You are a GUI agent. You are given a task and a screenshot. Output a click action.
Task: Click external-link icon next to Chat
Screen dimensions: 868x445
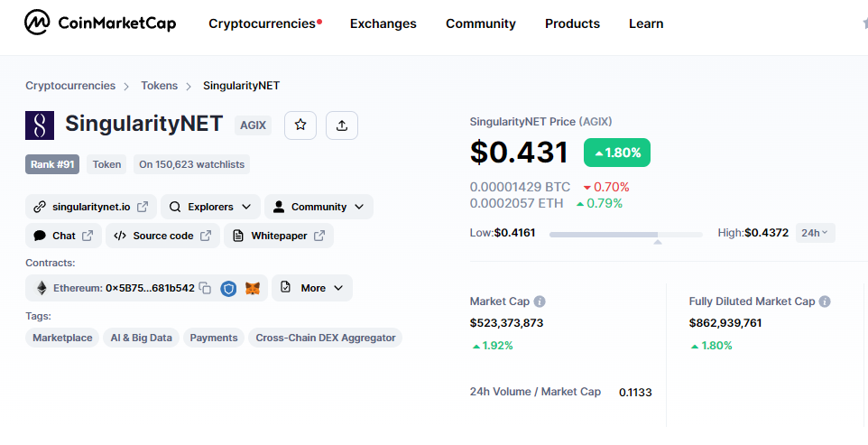[88, 236]
